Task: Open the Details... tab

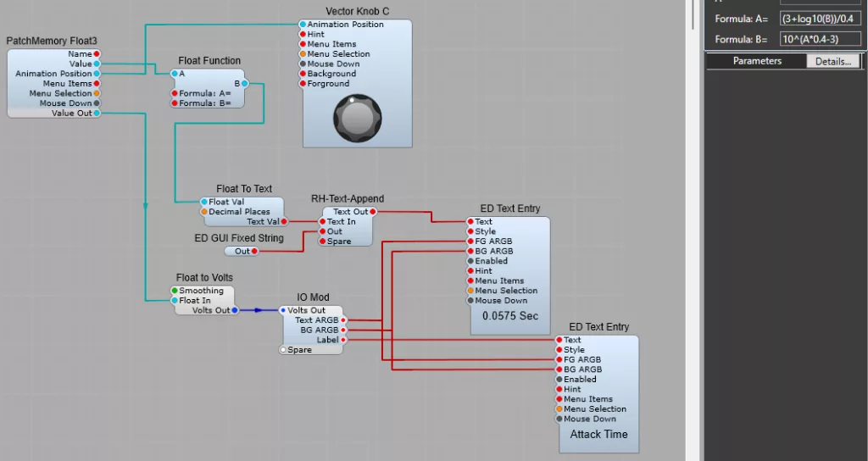Action: coord(833,61)
